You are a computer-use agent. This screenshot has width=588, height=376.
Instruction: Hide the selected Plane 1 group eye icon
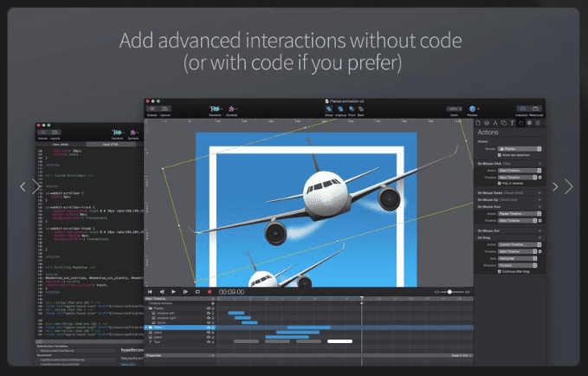tap(209, 327)
